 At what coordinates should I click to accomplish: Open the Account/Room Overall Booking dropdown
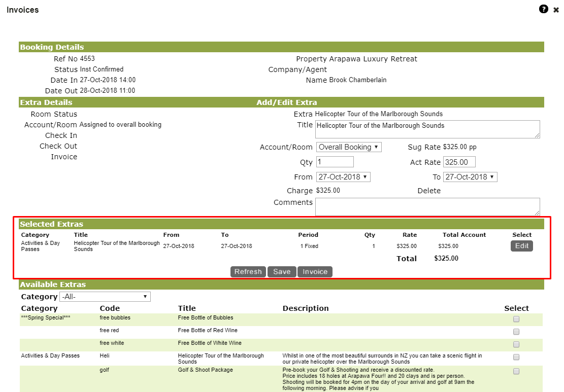click(349, 147)
